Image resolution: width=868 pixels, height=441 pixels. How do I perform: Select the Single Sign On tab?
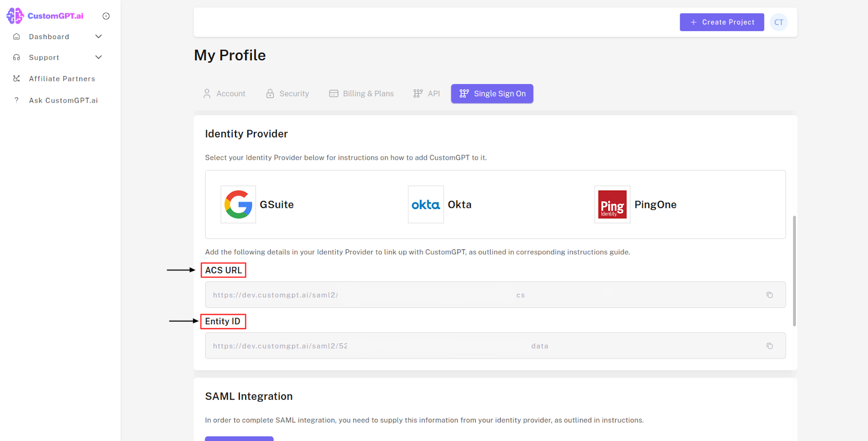click(492, 93)
